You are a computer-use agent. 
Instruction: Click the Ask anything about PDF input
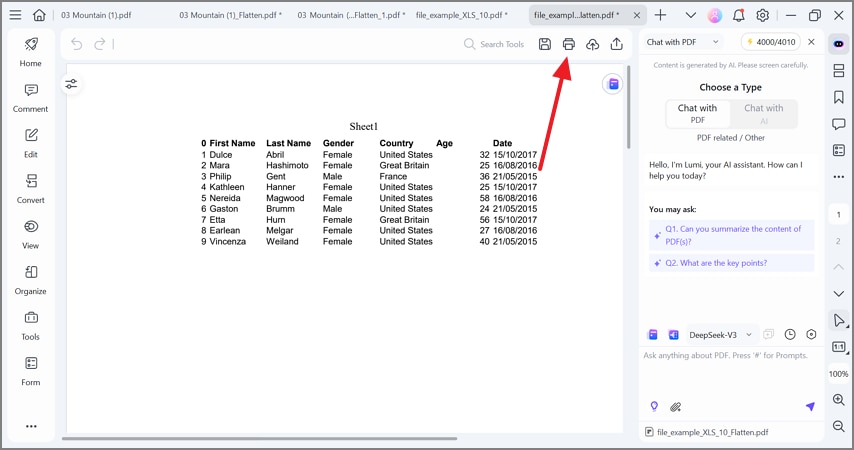(x=731, y=373)
